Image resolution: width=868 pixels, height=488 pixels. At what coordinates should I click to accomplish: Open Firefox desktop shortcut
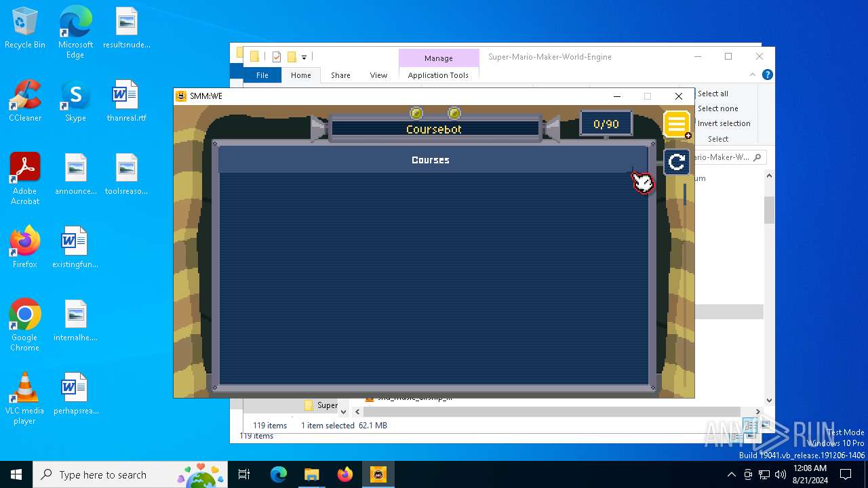pyautogui.click(x=25, y=247)
